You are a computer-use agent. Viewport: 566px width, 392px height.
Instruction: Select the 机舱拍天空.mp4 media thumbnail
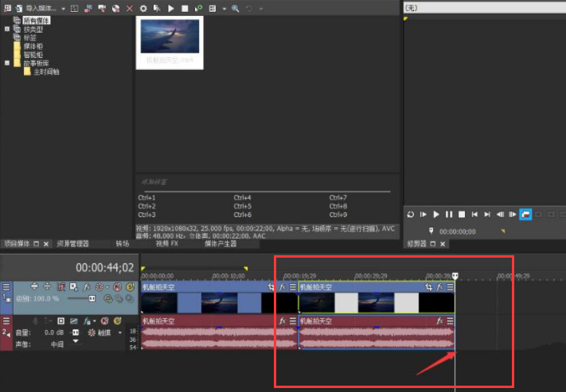click(169, 37)
